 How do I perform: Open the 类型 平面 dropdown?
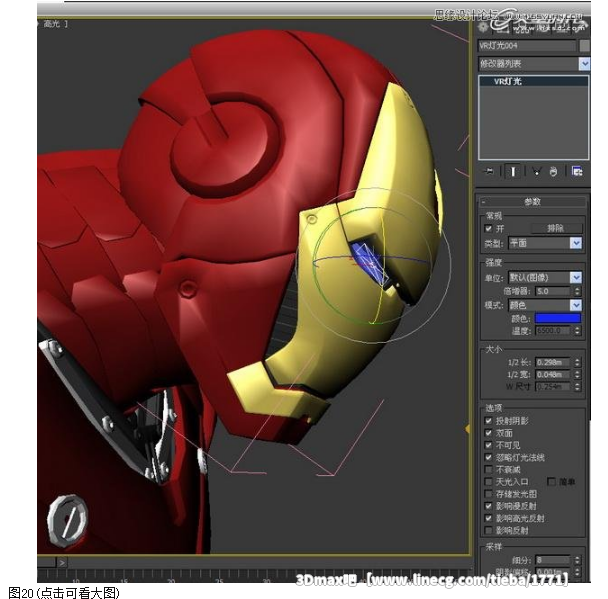545,243
